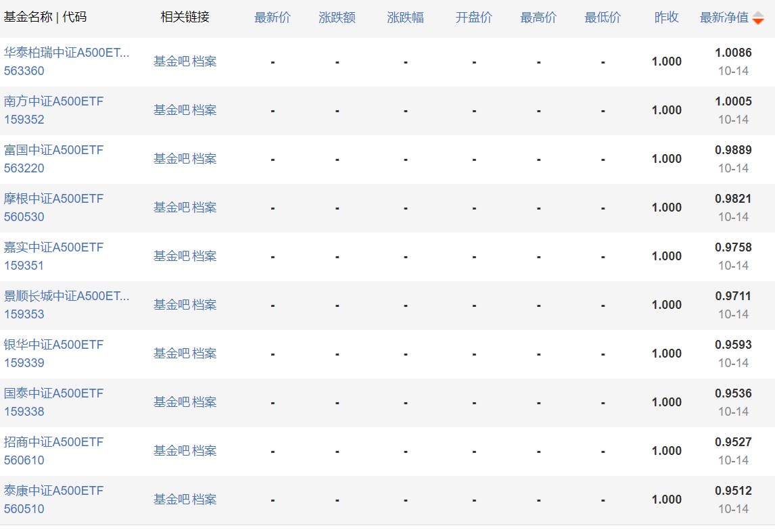This screenshot has width=775, height=532.
Task: Open fund code 563220 link
Action: (x=24, y=168)
